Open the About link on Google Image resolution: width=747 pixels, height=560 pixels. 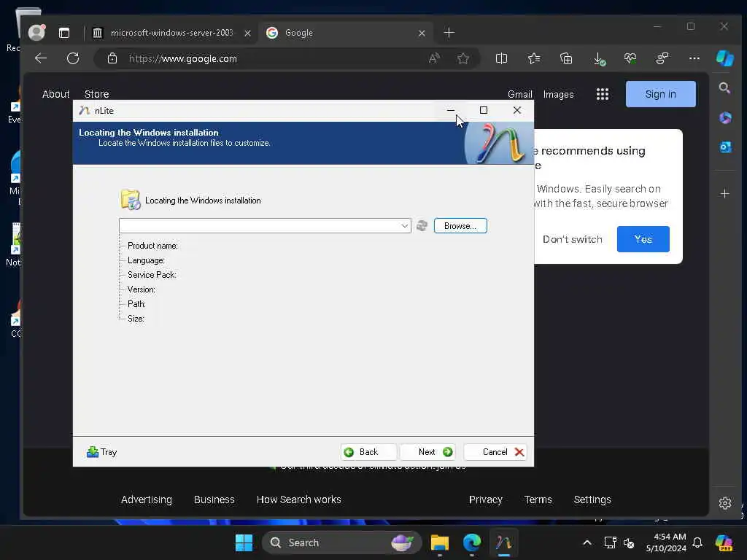pyautogui.click(x=55, y=94)
